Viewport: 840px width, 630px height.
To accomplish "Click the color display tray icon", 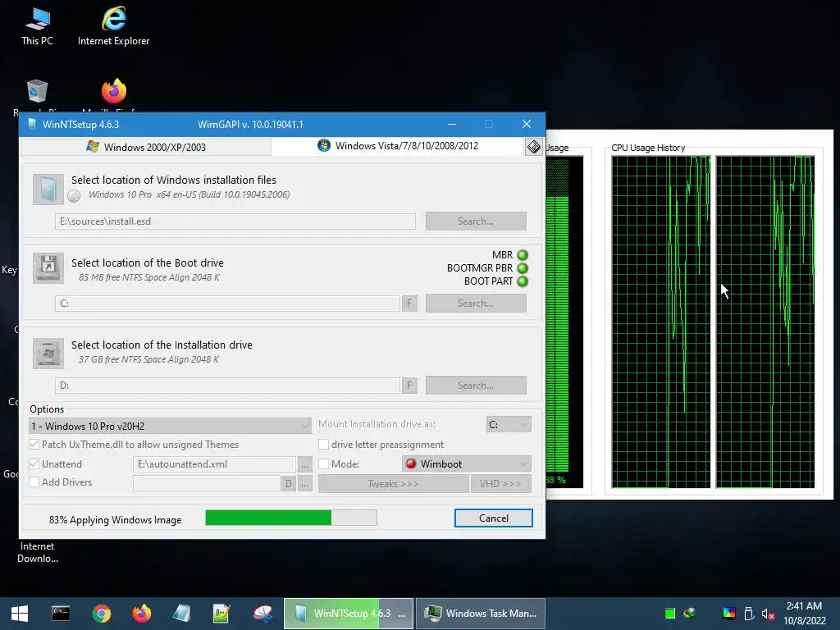I will tap(729, 614).
